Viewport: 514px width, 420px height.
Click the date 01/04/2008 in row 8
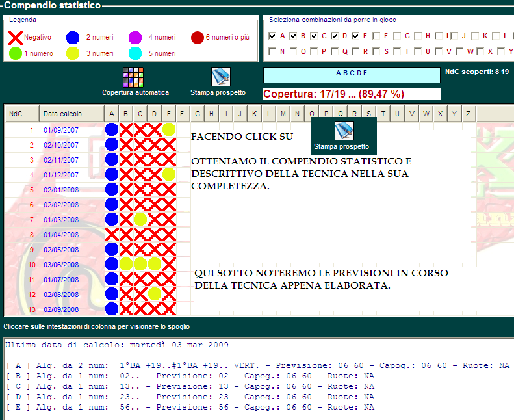pyautogui.click(x=61, y=235)
